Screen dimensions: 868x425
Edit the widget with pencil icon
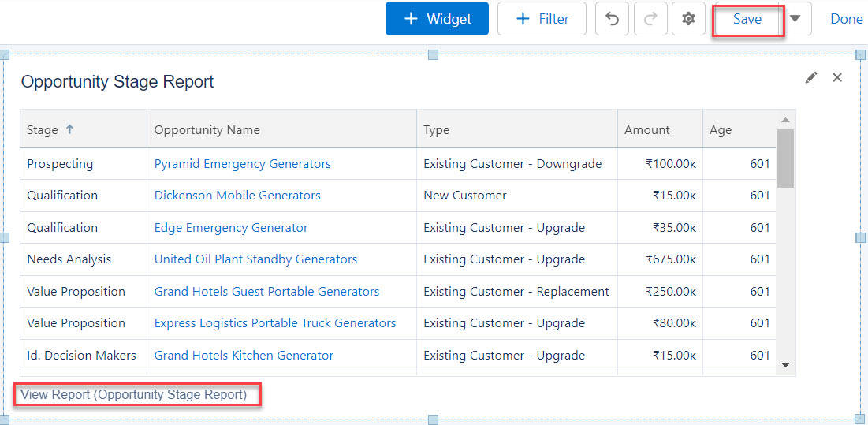811,77
